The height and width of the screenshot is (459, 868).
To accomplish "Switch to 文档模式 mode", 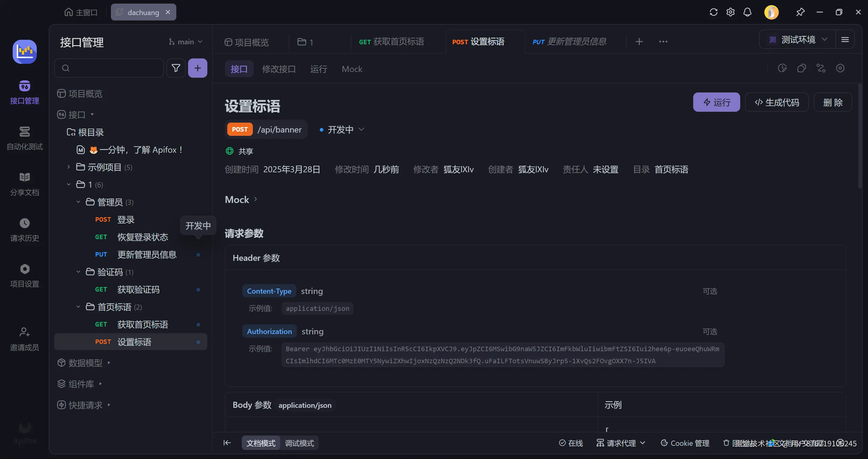I will tap(260, 443).
